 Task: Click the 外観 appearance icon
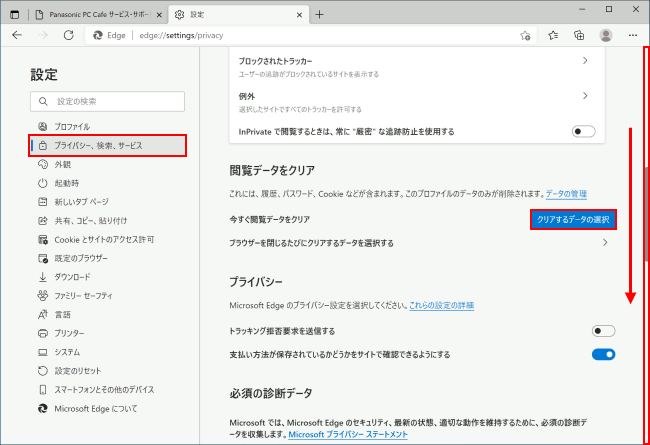point(43,164)
